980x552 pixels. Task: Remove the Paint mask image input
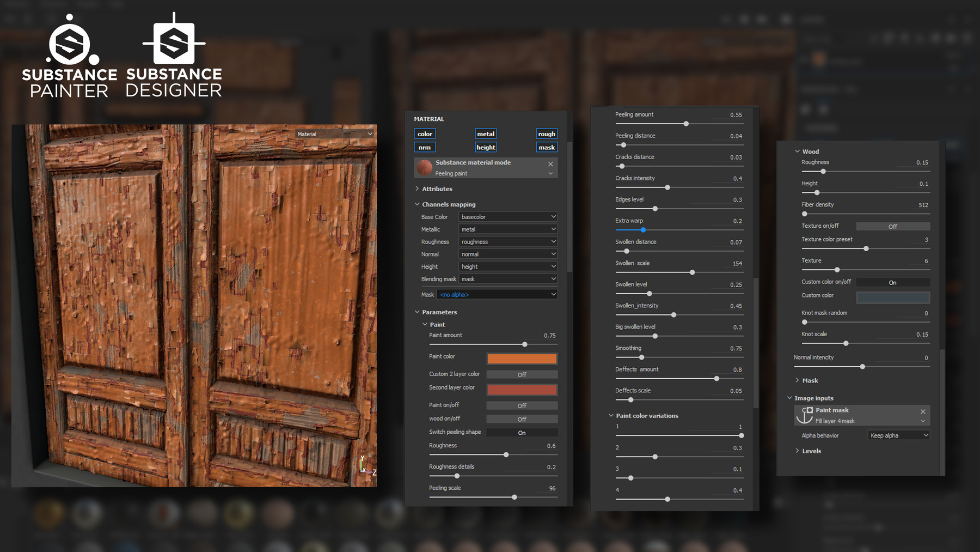click(923, 411)
